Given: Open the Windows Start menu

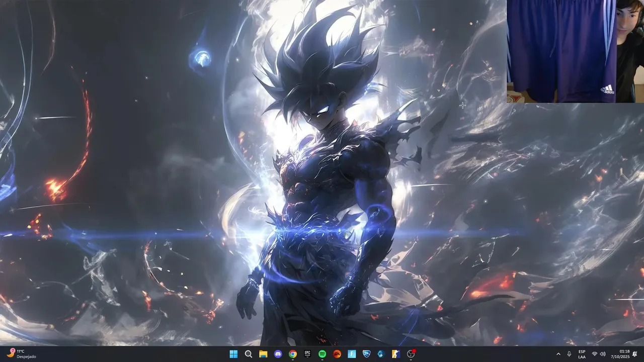Looking at the screenshot, I should [233, 354].
